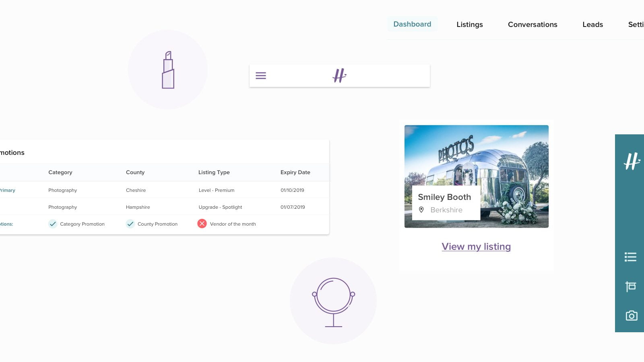The image size is (644, 362).
Task: Click the 01/07/2019 expiry date
Action: [x=293, y=207]
